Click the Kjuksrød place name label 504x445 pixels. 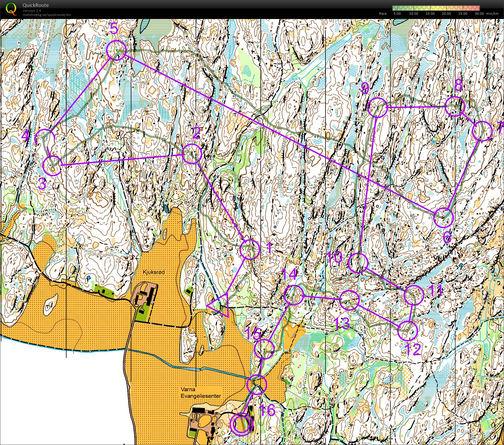pyautogui.click(x=154, y=272)
